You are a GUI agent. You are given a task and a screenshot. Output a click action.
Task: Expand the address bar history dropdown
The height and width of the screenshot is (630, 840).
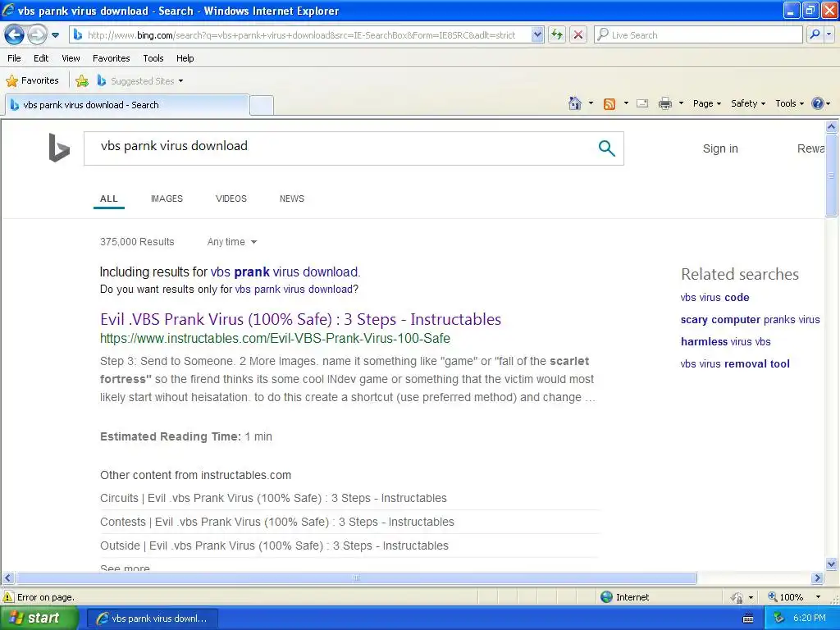click(x=537, y=34)
